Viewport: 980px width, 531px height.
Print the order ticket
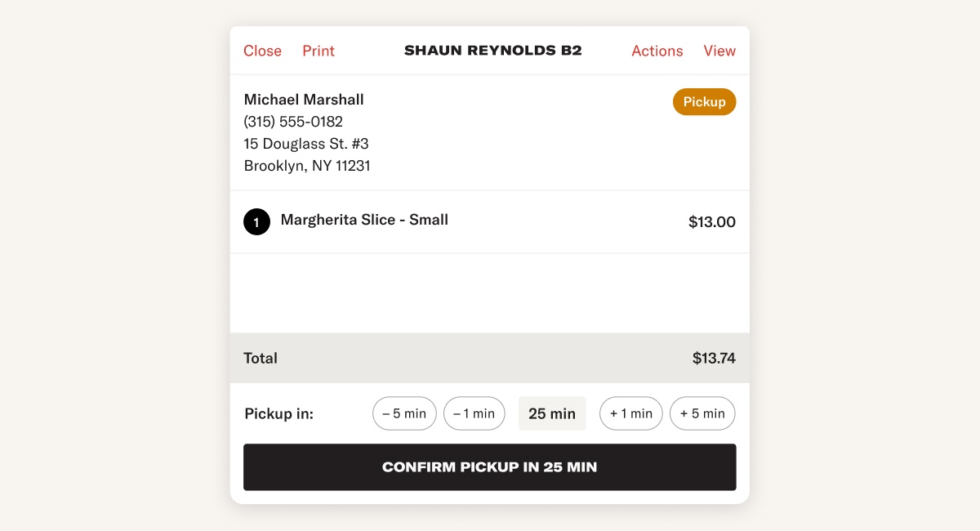click(318, 51)
